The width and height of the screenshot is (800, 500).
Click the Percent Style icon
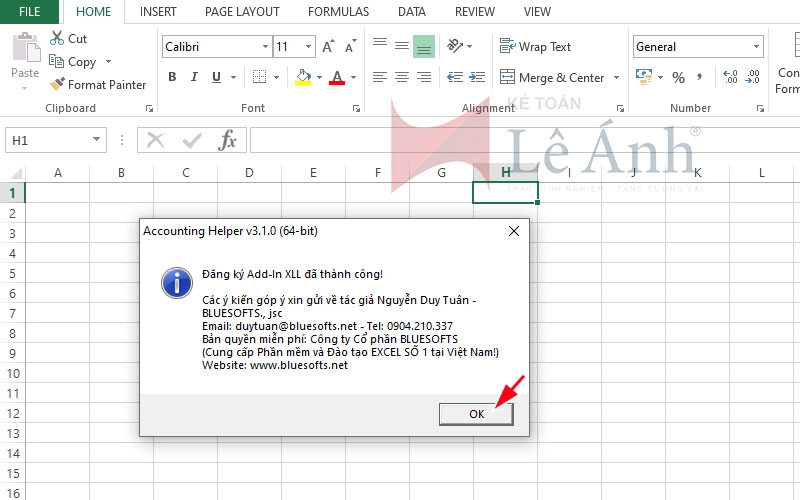(x=678, y=77)
